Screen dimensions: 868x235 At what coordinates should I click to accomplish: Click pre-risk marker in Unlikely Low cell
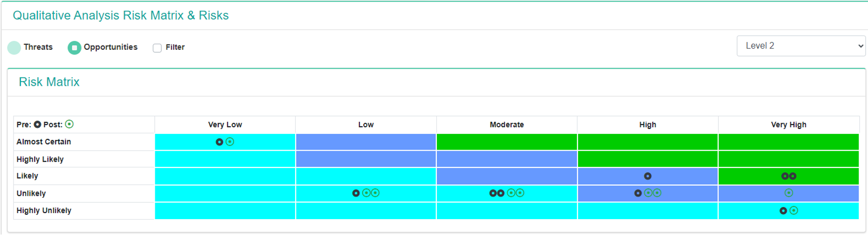(356, 193)
